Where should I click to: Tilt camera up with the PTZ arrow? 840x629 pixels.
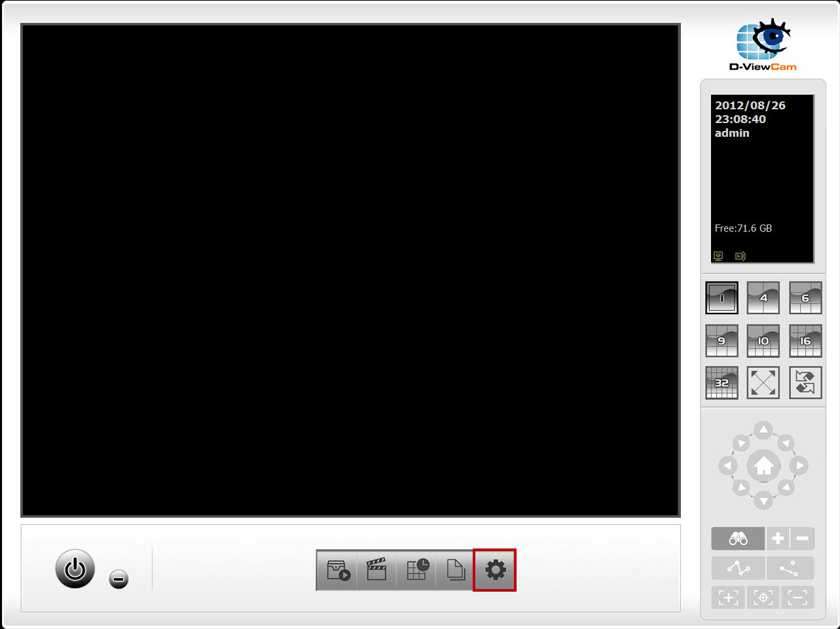tap(763, 430)
